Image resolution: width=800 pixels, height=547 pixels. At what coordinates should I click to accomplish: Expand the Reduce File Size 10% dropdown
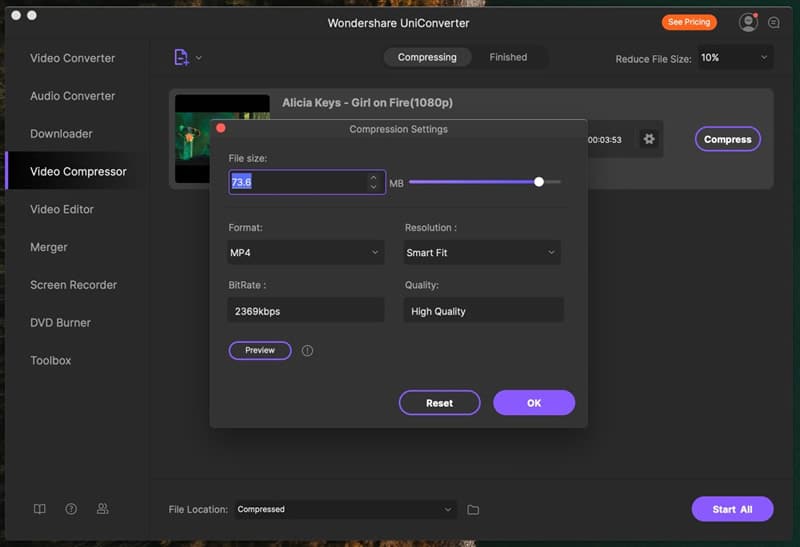click(735, 58)
